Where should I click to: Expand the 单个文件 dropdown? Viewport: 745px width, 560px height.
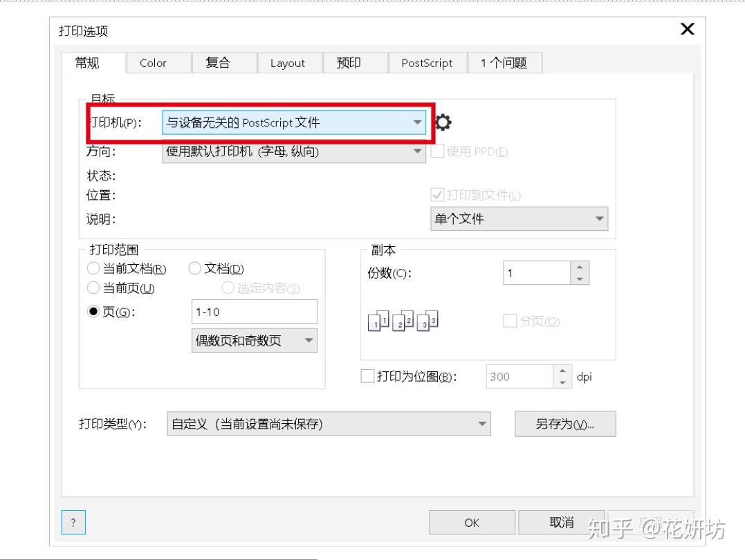coord(519,219)
